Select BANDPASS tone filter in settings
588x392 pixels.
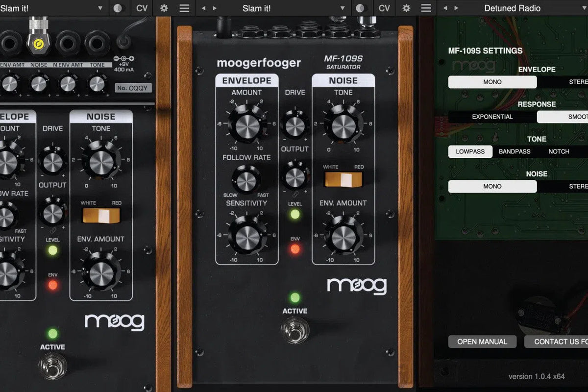click(514, 151)
